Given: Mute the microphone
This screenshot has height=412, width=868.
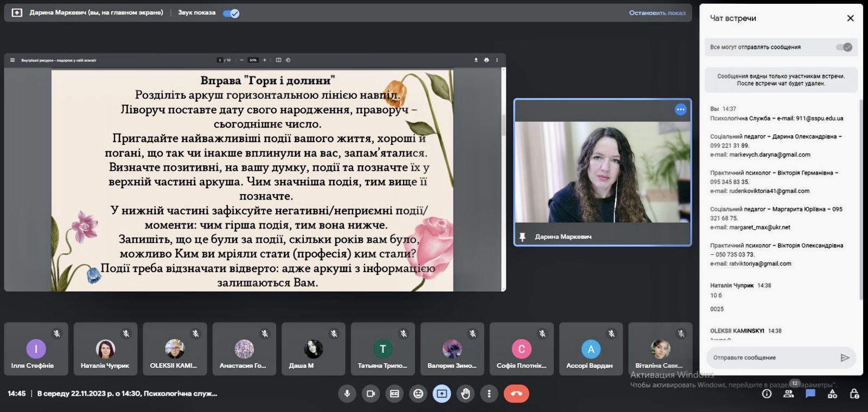Looking at the screenshot, I should (347, 394).
